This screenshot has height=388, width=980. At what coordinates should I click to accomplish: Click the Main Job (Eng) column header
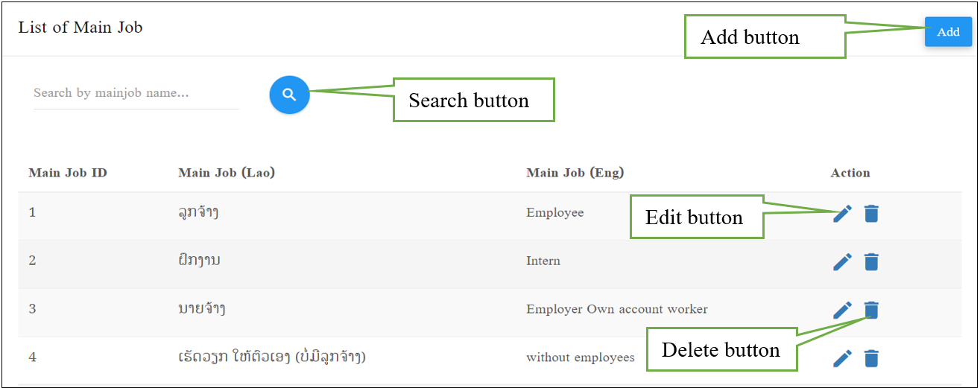point(575,173)
